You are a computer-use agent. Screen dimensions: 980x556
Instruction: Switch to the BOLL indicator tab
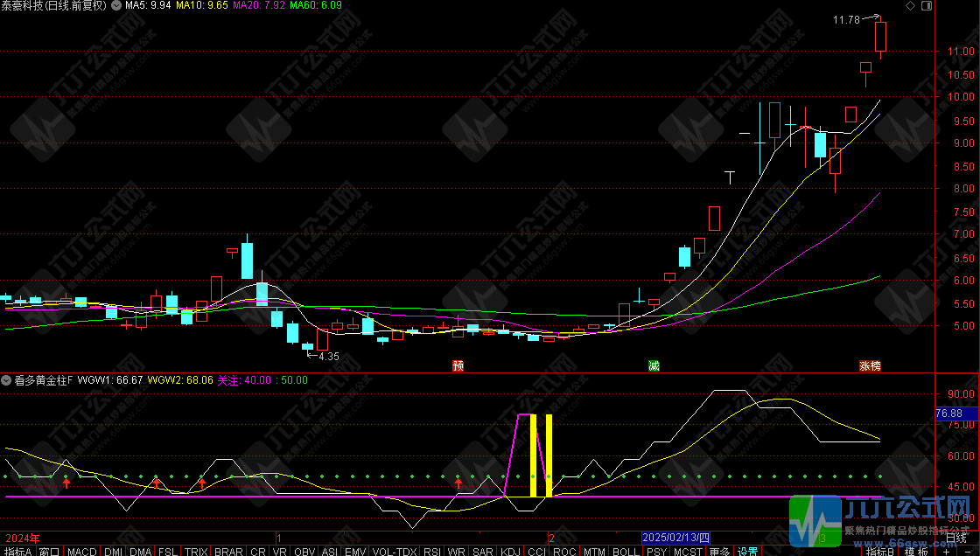click(x=625, y=551)
